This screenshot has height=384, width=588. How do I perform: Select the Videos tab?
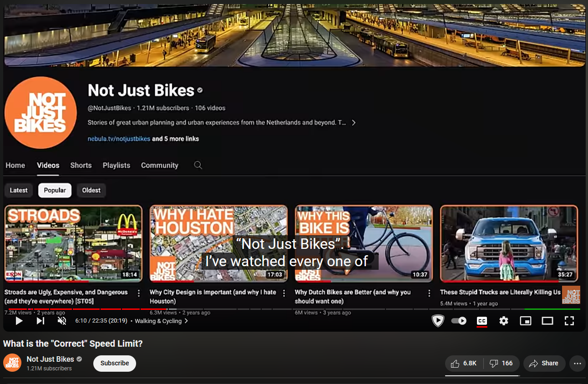tap(48, 165)
